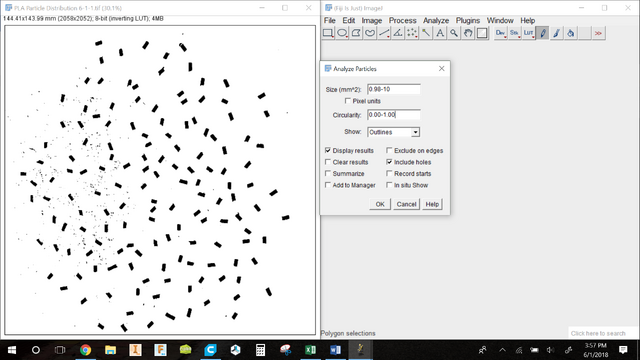Image resolution: width=640 pixels, height=360 pixels.
Task: Activate the Magnifying glass zoom tool
Action: point(454,33)
